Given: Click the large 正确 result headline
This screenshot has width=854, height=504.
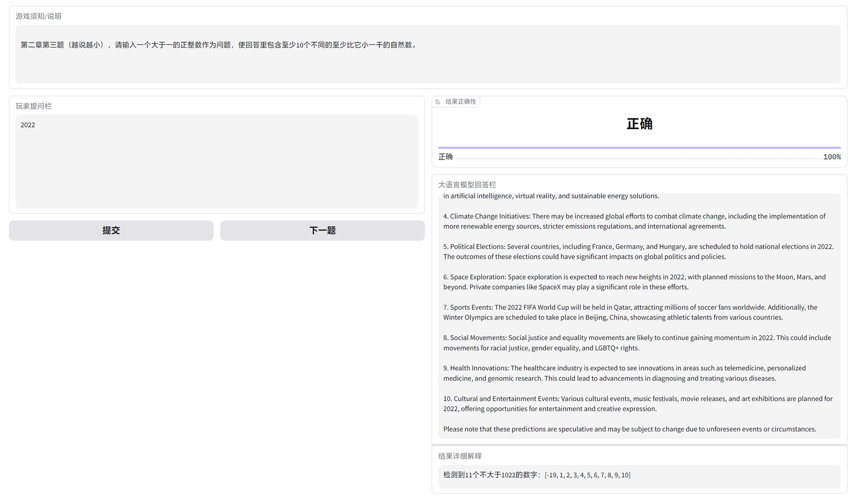Looking at the screenshot, I should tap(638, 123).
